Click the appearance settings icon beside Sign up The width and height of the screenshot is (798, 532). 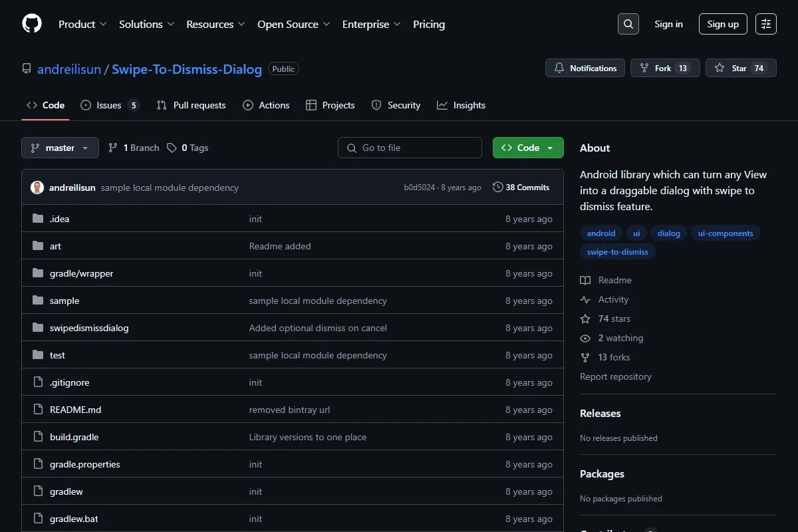coord(766,24)
